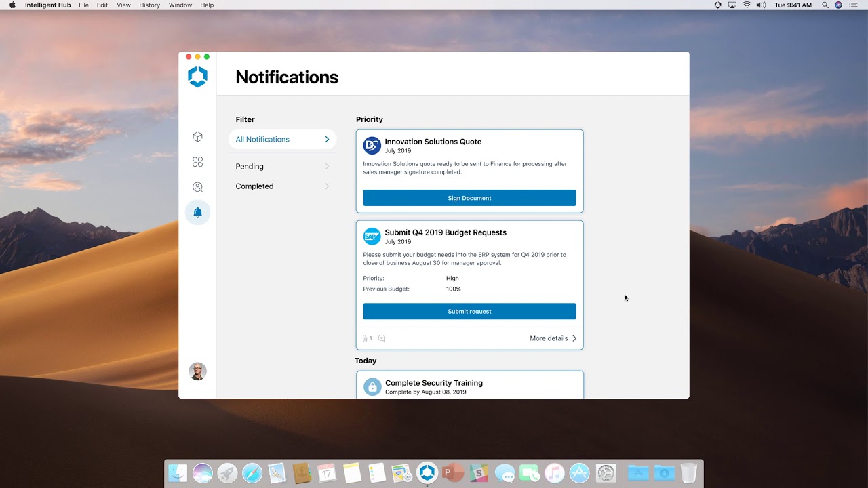Click the Sign Document button

(469, 197)
